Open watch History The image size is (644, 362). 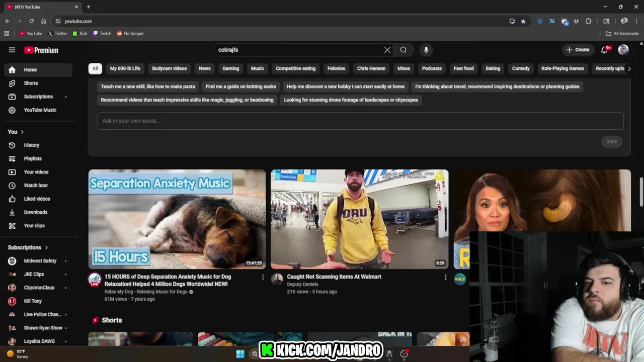tap(38, 145)
